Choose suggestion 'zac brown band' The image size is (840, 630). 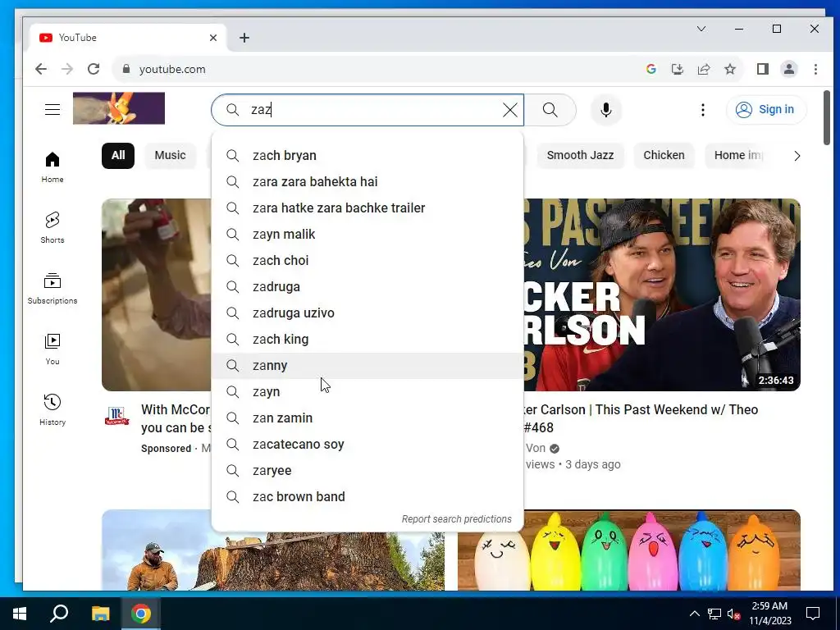point(367,496)
